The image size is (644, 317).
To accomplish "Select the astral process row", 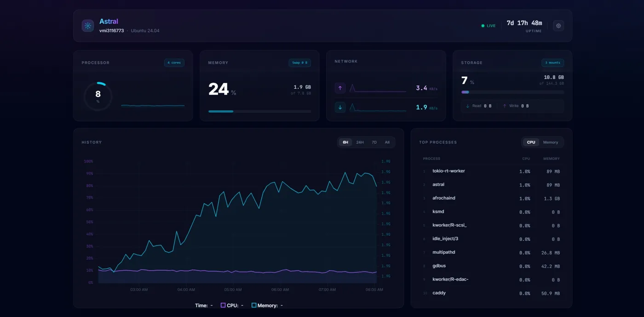I will point(491,185).
